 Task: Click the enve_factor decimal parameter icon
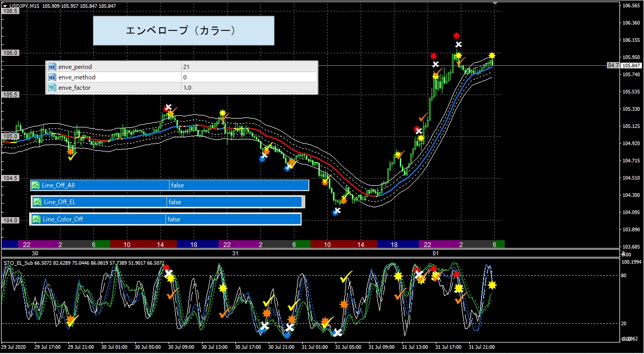click(52, 88)
